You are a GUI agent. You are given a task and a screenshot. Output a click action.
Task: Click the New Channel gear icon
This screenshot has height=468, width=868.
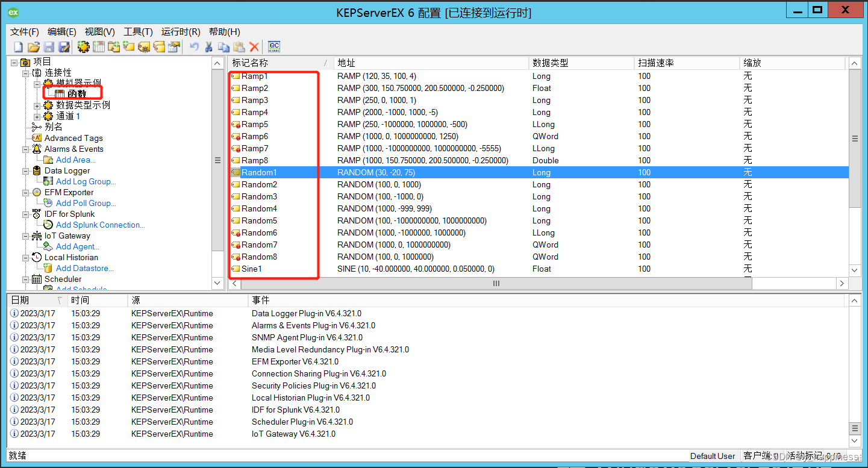(83, 47)
